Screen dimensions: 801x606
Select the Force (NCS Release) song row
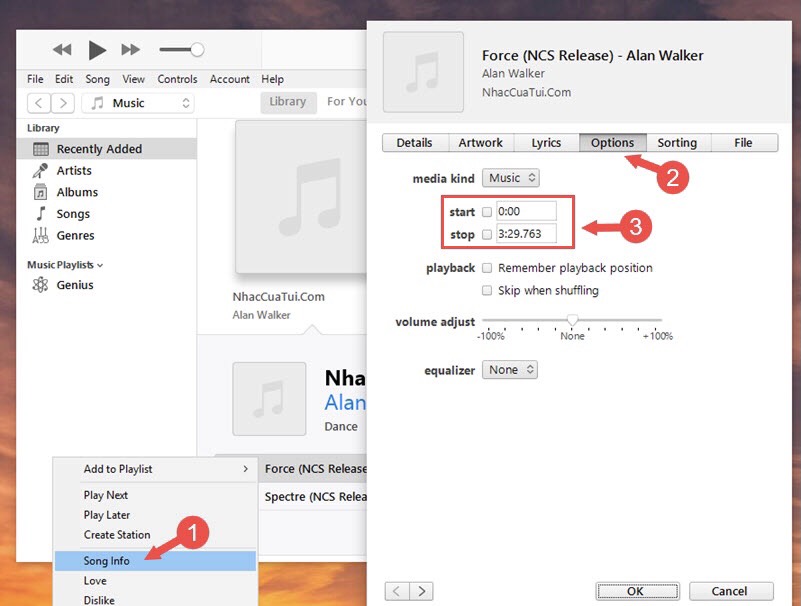coord(313,469)
